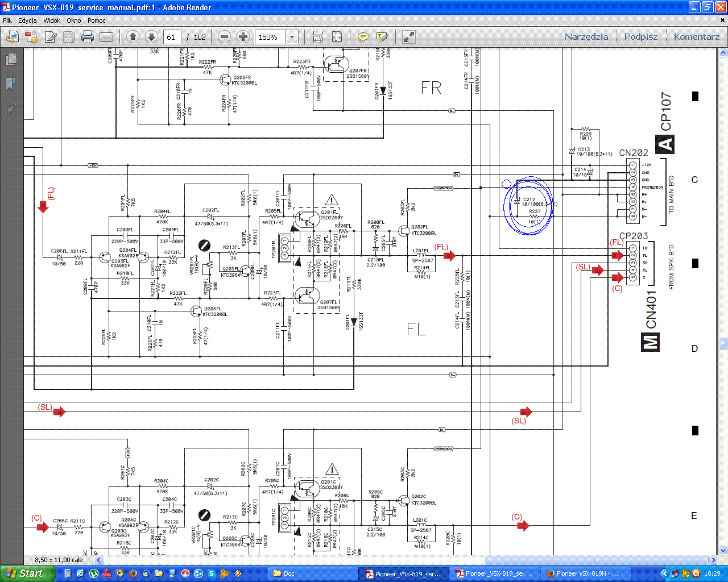
Task: Click the horizontal scrollbar thumb
Action: 596,560
